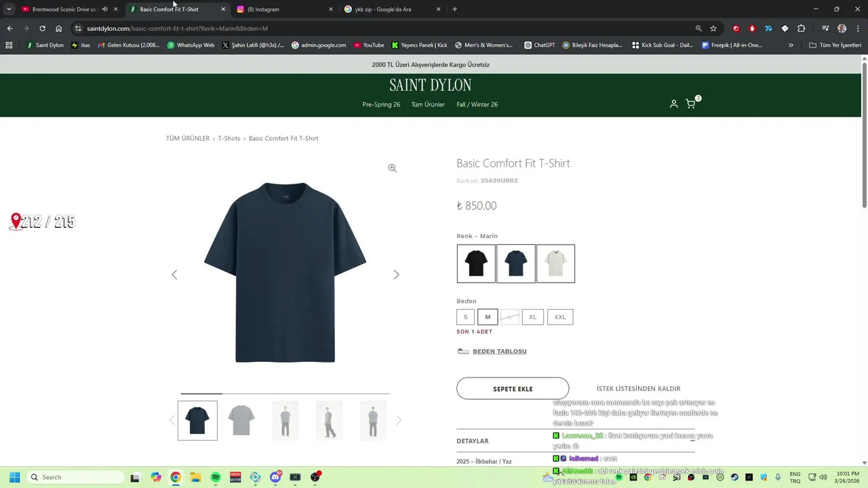Click the red hand ad-blocker extension
Screen dimensions: 868x488
point(752,28)
